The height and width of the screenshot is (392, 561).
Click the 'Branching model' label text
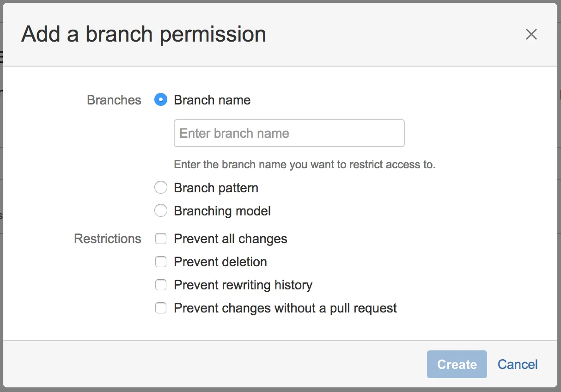click(222, 211)
